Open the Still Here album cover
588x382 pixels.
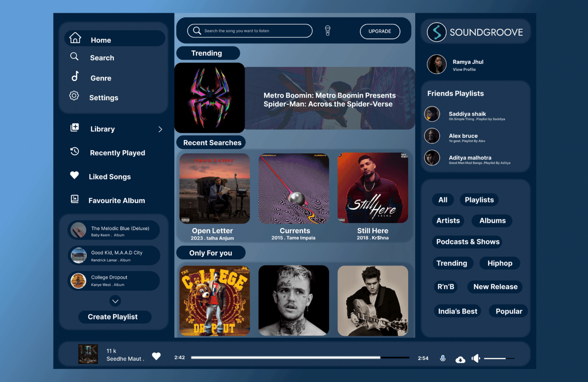[x=373, y=188]
